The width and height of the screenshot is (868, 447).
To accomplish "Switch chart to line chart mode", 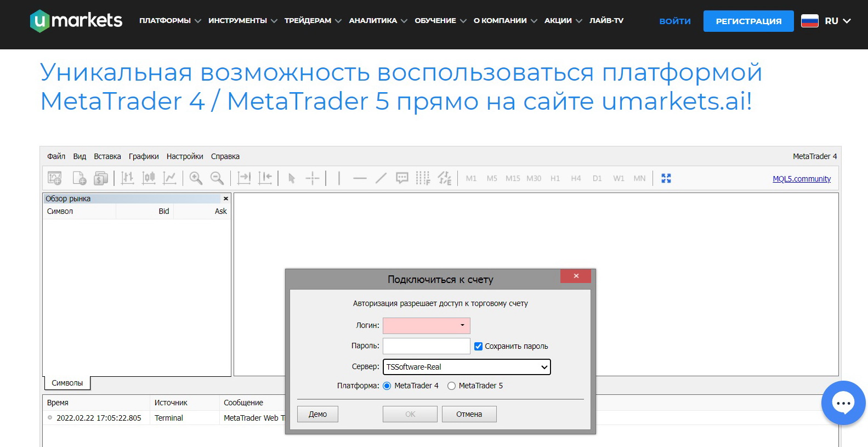I will coord(170,178).
